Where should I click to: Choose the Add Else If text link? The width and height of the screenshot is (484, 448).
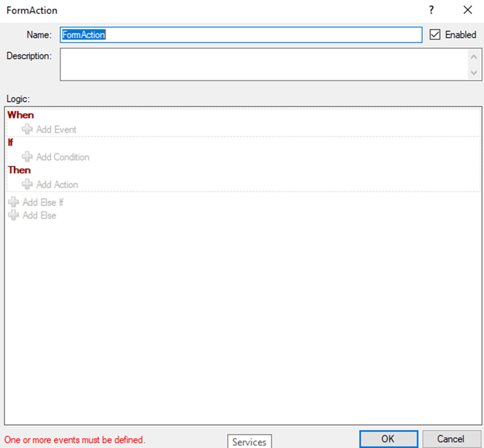pyautogui.click(x=43, y=202)
